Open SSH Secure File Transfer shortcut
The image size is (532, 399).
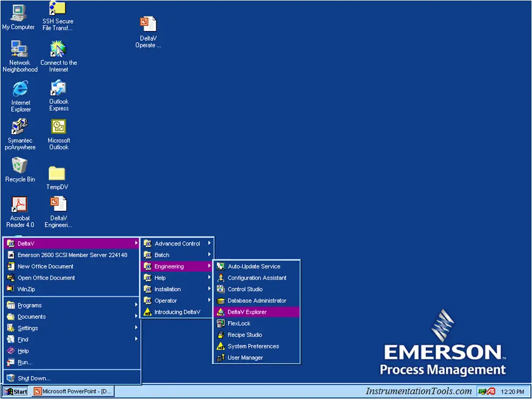[x=57, y=16]
